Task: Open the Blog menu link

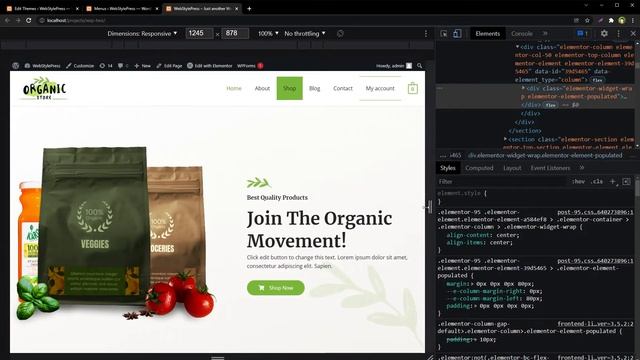Action: (314, 88)
